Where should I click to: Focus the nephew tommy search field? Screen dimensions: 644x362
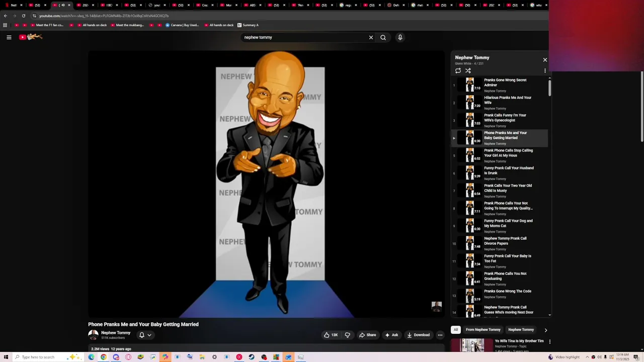click(304, 37)
